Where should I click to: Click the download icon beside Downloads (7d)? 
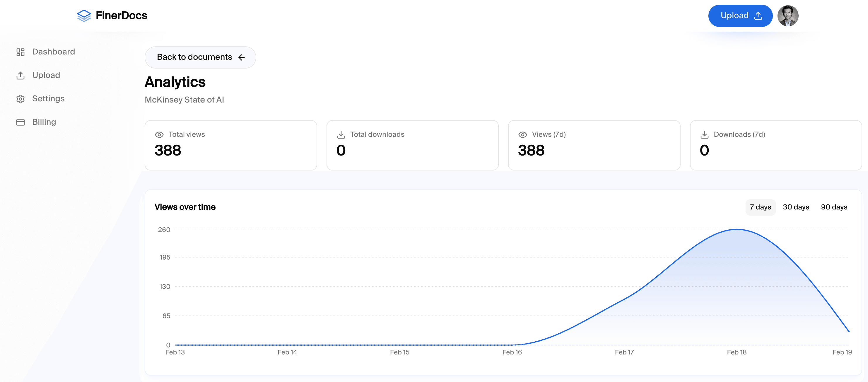click(x=704, y=134)
